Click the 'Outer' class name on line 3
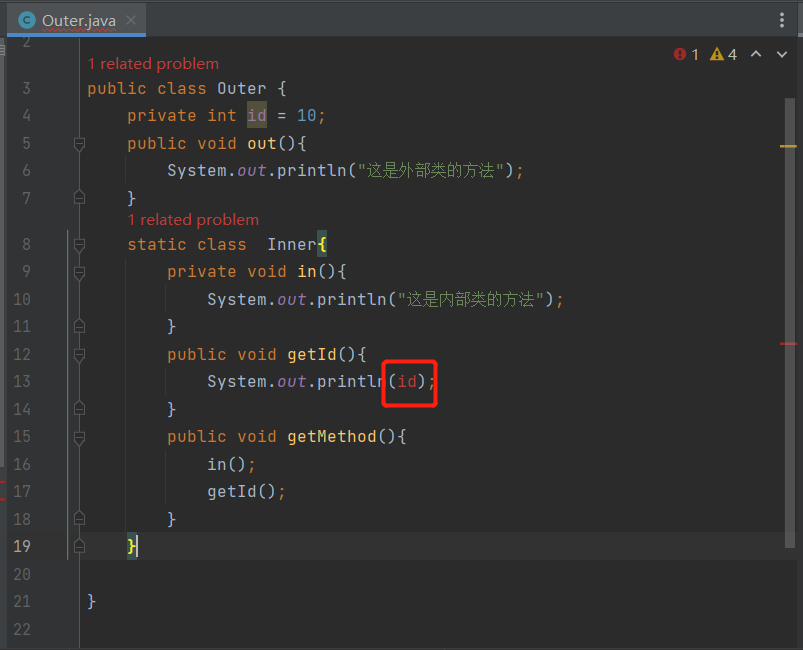The width and height of the screenshot is (803, 650). click(242, 89)
